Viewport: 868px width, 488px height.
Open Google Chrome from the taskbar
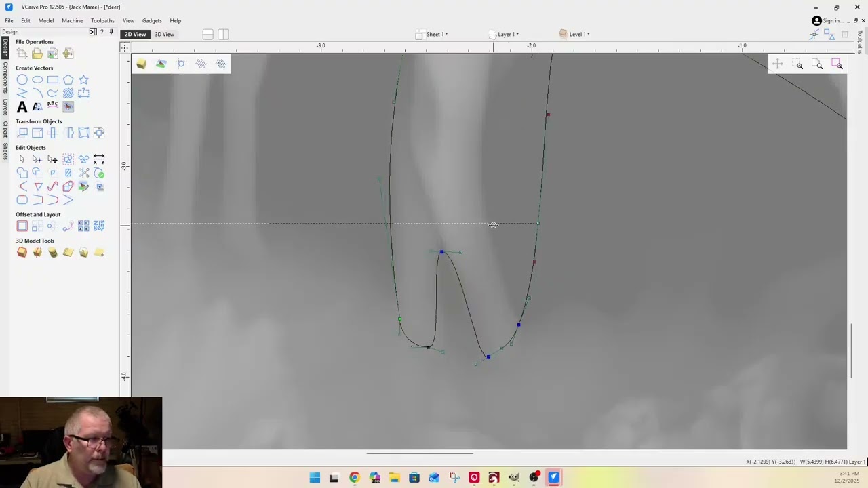354,478
